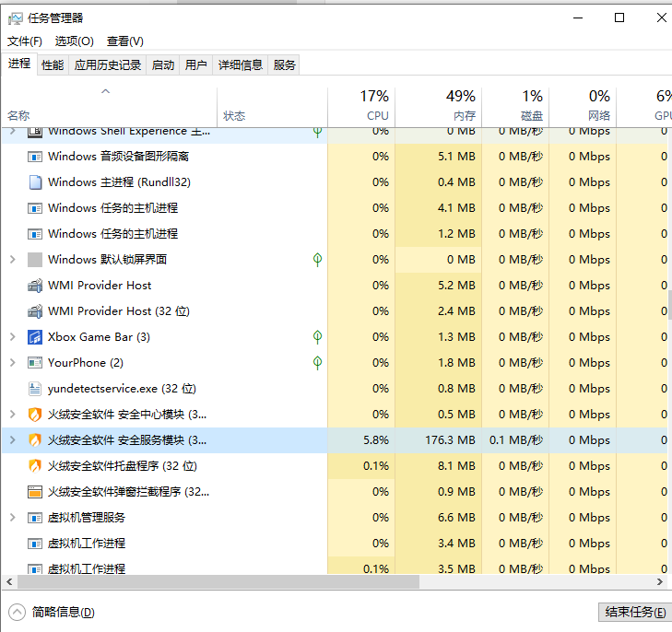672x632 pixels.
Task: Click the horizontal scrollbar right arrow
Action: [660, 582]
